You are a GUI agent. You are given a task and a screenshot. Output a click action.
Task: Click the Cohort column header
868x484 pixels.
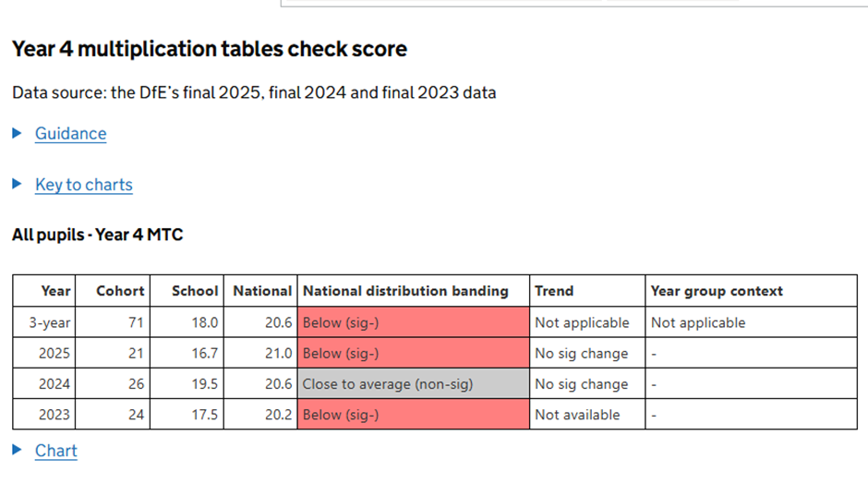[x=120, y=291]
